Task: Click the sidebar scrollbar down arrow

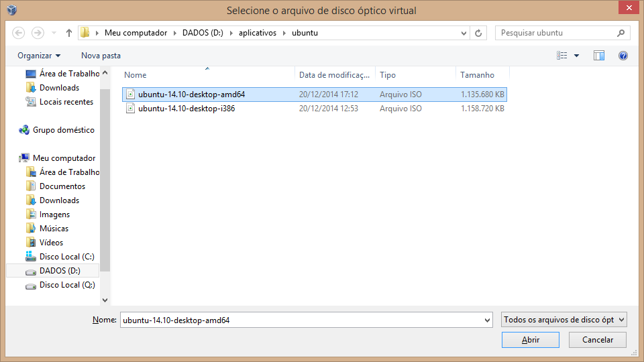Action: (105, 300)
